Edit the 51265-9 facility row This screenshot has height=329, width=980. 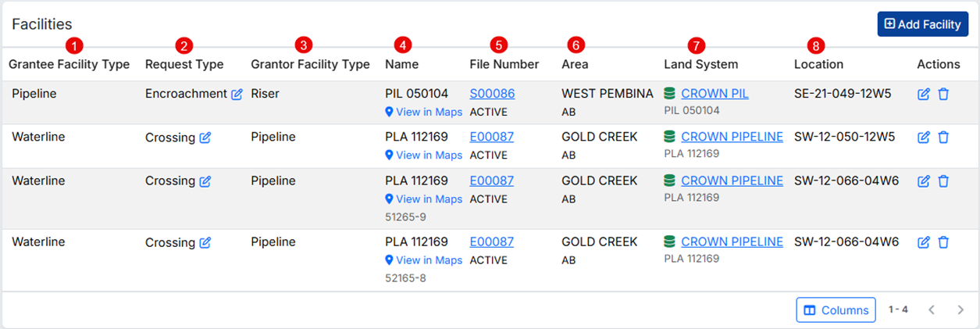point(924,181)
